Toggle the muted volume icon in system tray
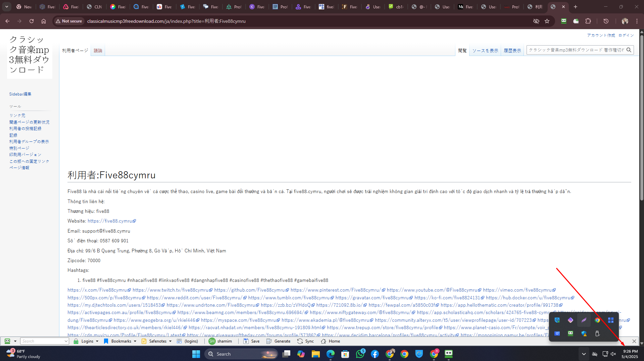The height and width of the screenshot is (361, 644). [613, 354]
